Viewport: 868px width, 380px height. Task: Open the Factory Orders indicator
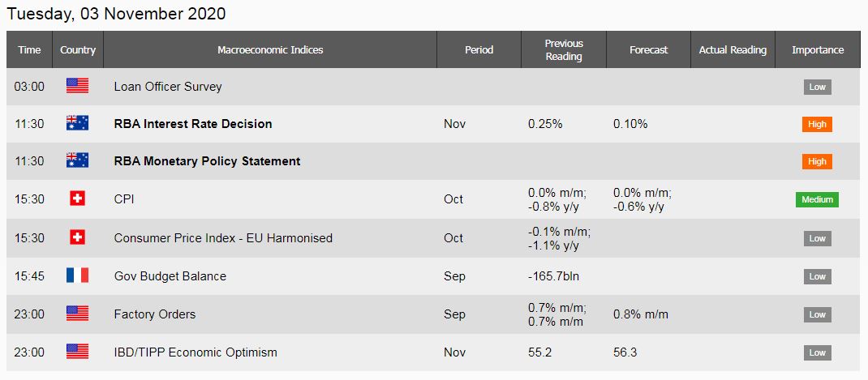154,314
